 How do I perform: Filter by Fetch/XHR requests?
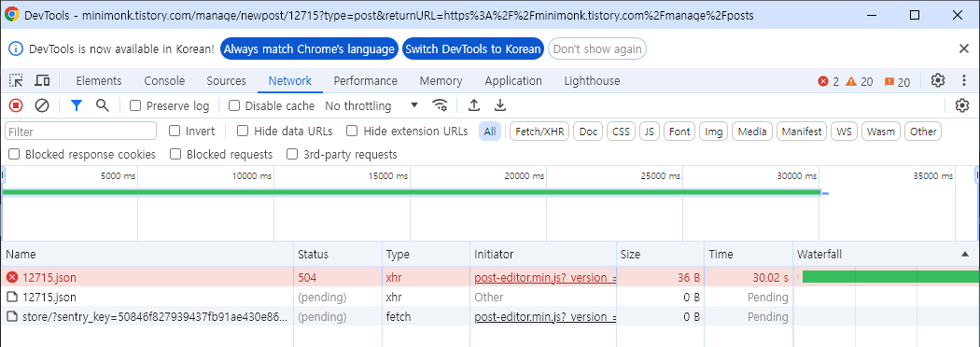539,132
